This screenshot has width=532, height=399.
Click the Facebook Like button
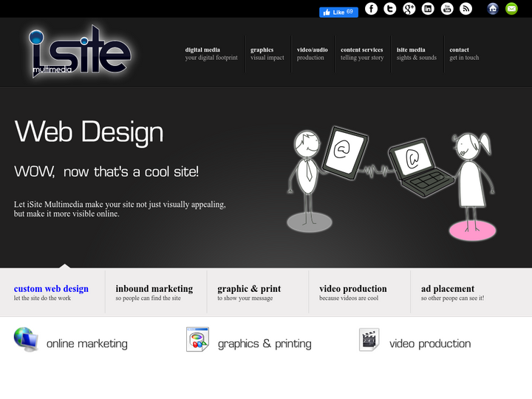point(338,12)
